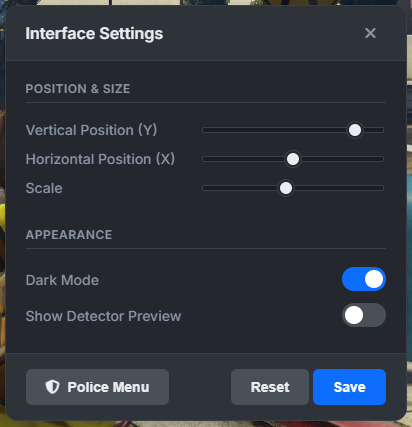This screenshot has width=412, height=427.
Task: Click the Horizontal Position (X) slider handle
Action: tap(293, 159)
